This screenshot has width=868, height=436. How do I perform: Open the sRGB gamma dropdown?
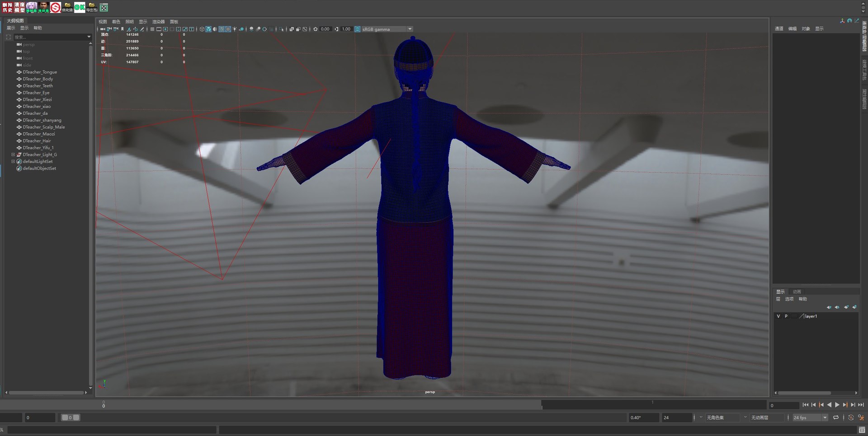click(x=410, y=29)
